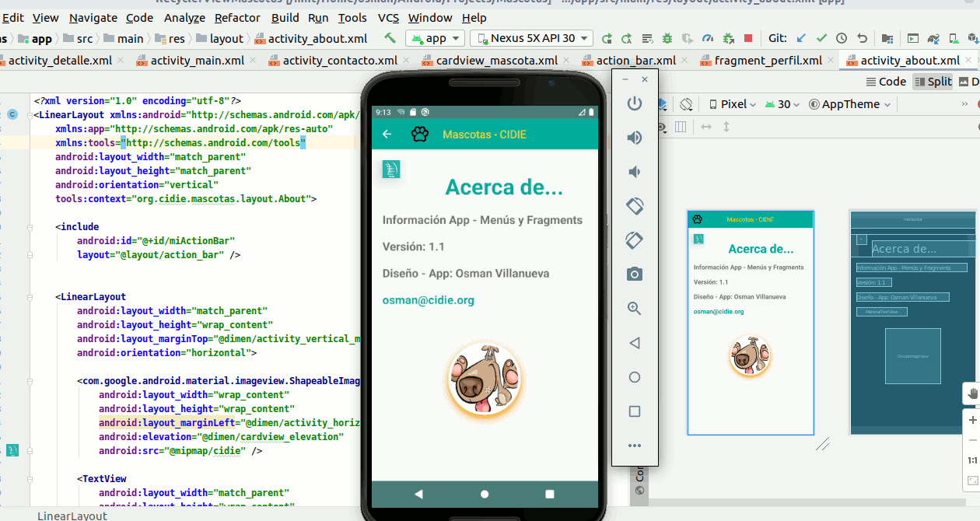
Task: Click activity_about.xml in breadcrumb
Action: point(311,38)
